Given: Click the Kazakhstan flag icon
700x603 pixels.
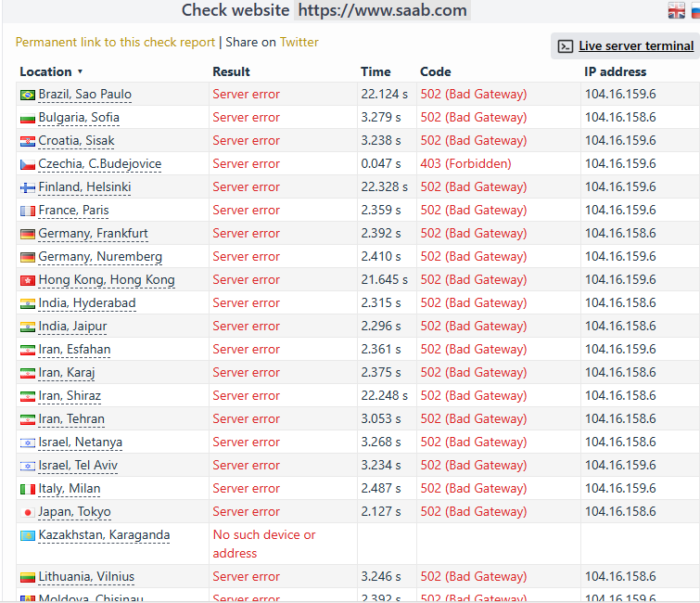Looking at the screenshot, I should [x=28, y=535].
